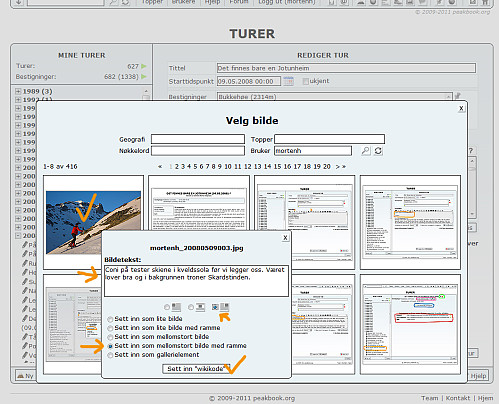Click the Bildetekst caption text area
Screen dimensions: 499x404
tap(196, 281)
